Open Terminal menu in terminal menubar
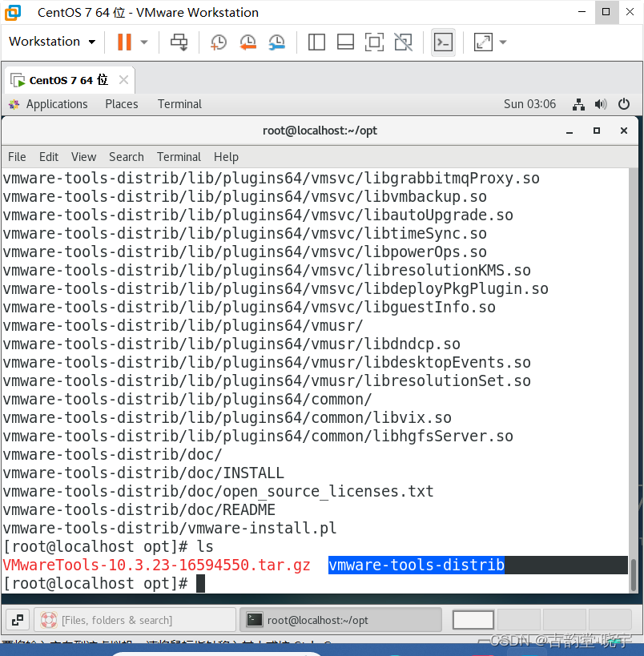644x656 pixels. (x=179, y=157)
